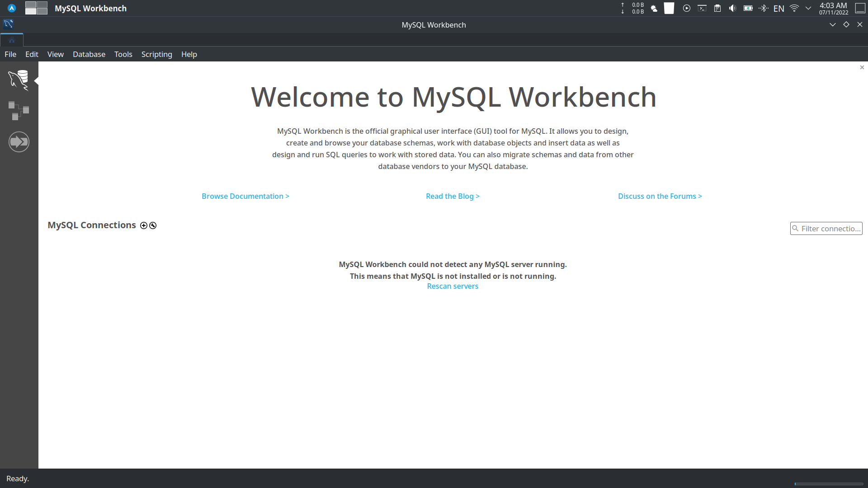868x488 pixels.
Task: Open Browse Documentation link
Action: [x=245, y=196]
